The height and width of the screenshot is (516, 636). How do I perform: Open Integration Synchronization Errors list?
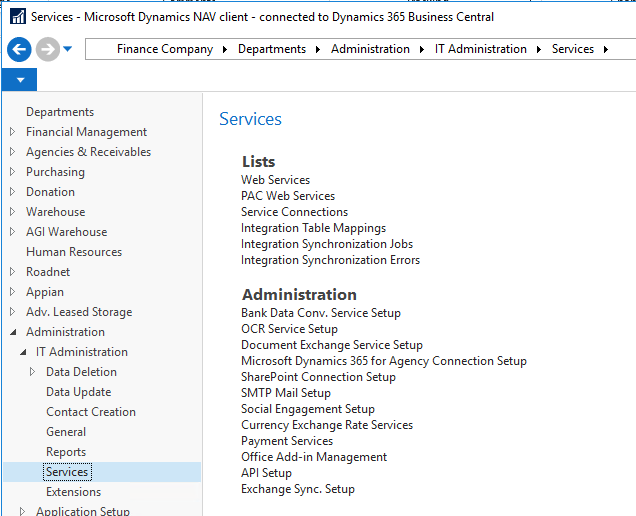[330, 260]
